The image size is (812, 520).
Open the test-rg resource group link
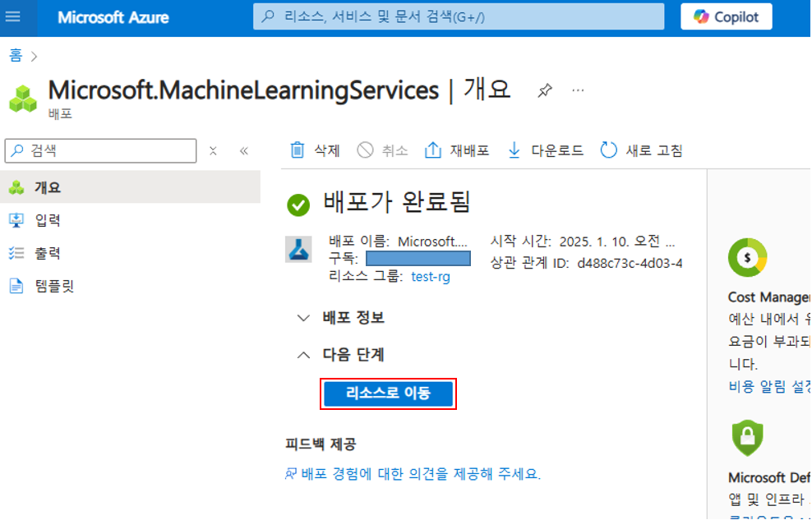[431, 277]
